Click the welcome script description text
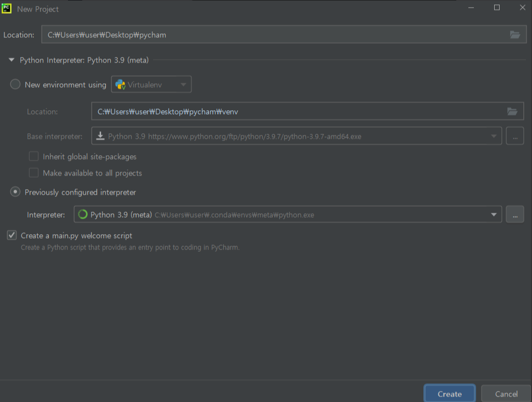The image size is (532, 402). [131, 247]
